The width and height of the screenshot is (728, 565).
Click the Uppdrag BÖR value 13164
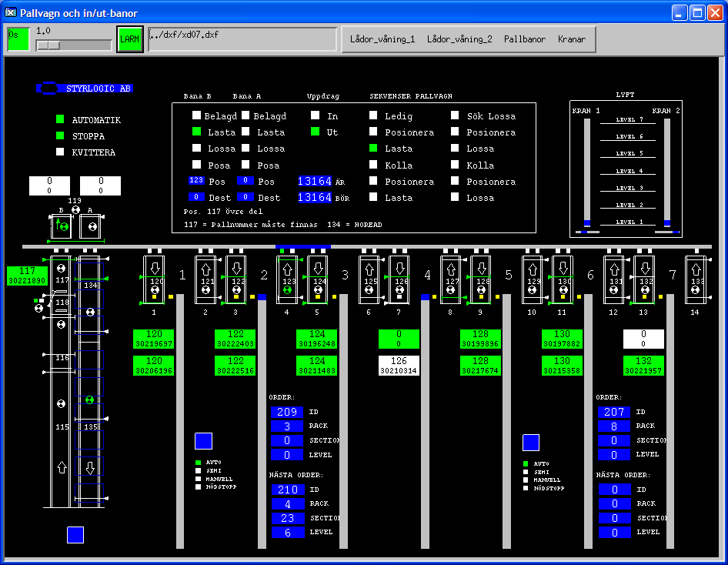click(x=315, y=197)
